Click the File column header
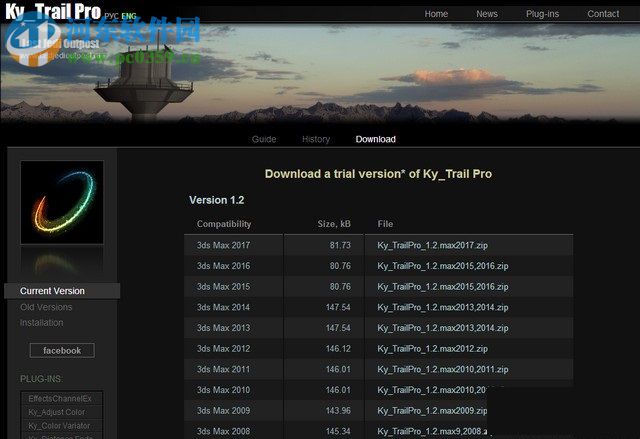Screen dimensions: 640x439 click(x=385, y=224)
